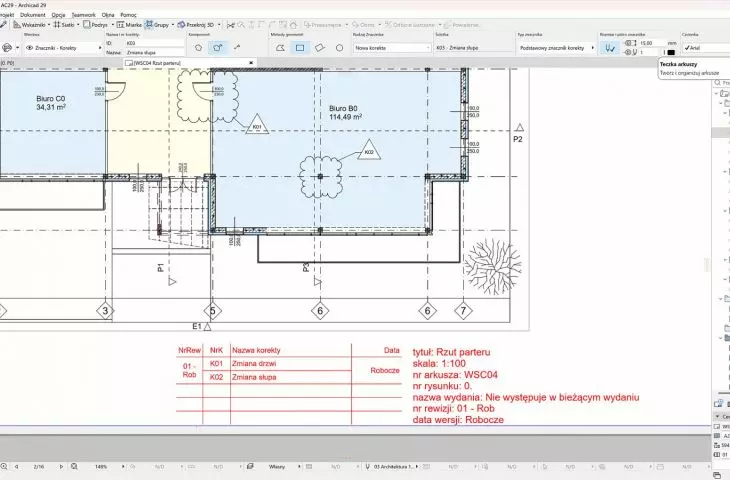Expand the Wskaźniki dropdown arrow

[49, 25]
